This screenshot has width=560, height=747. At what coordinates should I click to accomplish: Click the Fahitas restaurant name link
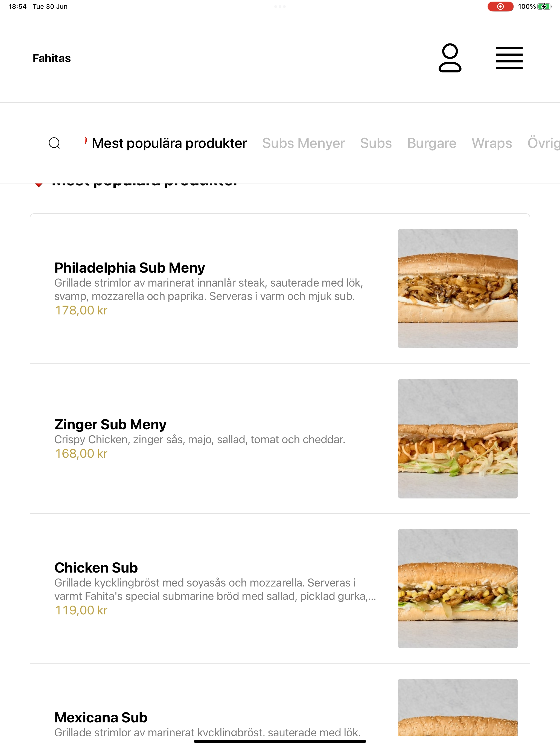coord(52,58)
